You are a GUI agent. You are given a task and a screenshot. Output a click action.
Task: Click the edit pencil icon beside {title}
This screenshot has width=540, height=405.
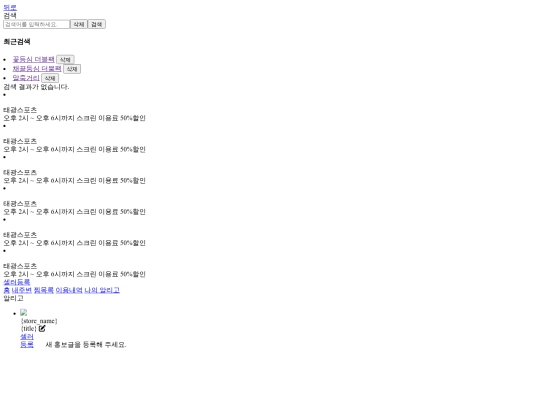42,329
